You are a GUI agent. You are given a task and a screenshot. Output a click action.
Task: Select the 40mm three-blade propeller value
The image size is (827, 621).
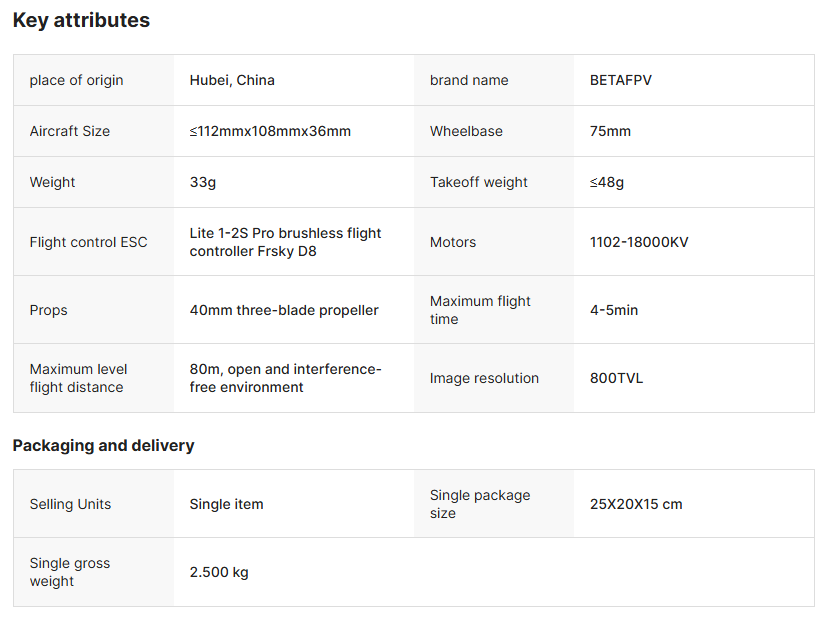(x=284, y=310)
